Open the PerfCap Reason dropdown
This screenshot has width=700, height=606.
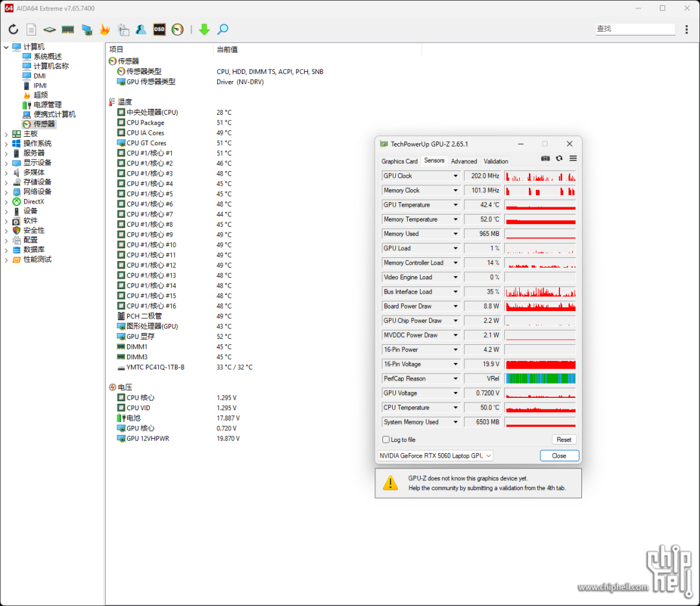point(456,379)
